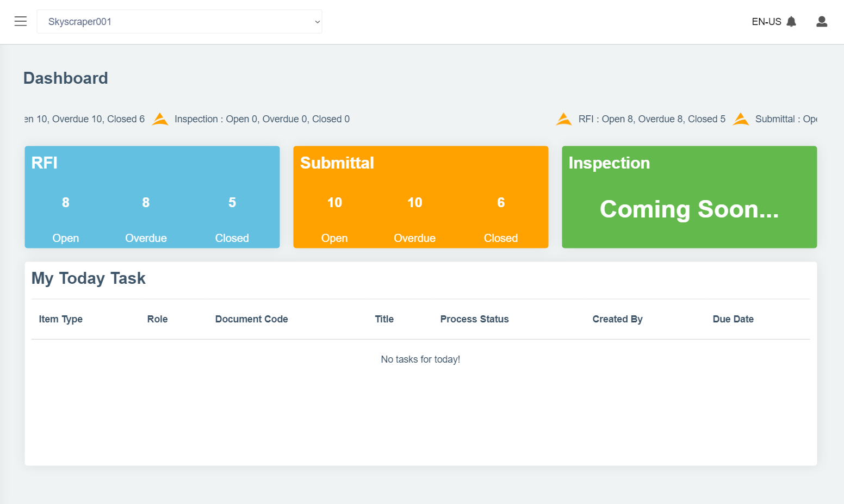Click the Created By column header
Viewport: 844px width, 504px height.
(617, 319)
